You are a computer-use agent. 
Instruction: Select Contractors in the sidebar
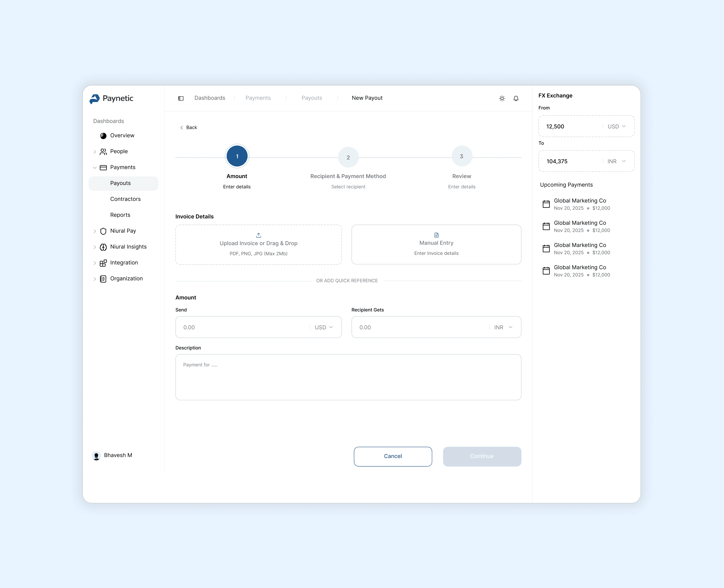[x=125, y=199]
